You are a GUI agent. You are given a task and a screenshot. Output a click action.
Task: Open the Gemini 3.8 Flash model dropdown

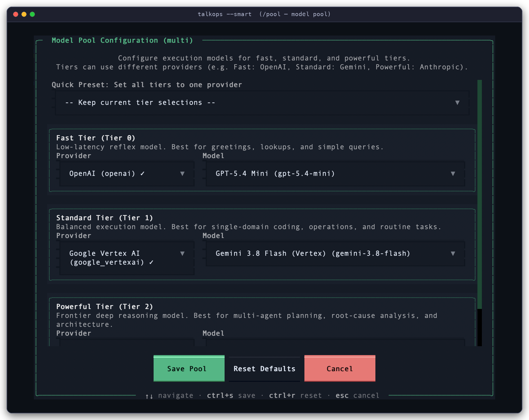(335, 254)
